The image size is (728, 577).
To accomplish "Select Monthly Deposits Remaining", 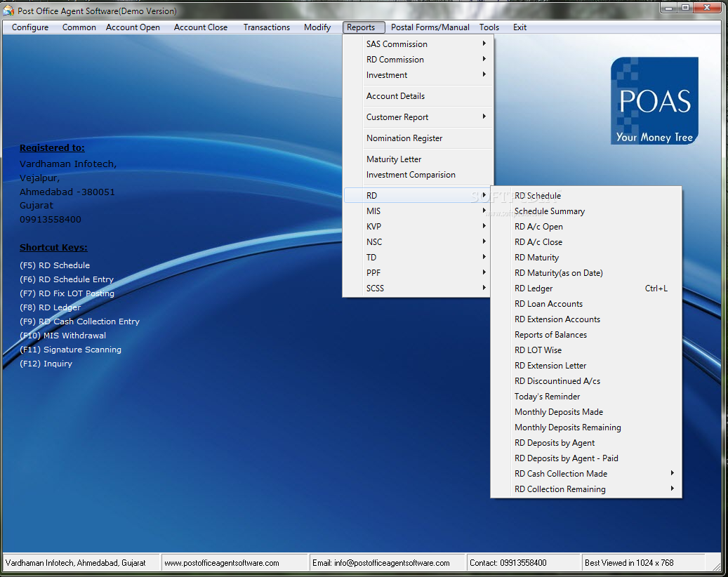I will (586, 427).
